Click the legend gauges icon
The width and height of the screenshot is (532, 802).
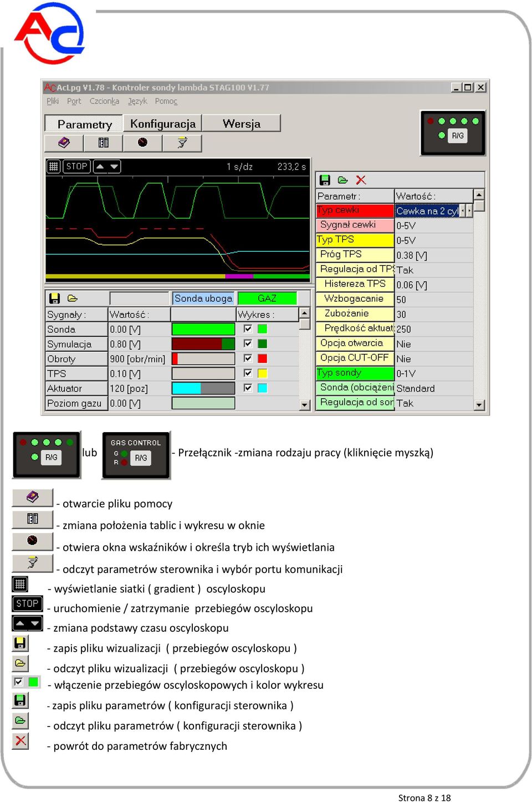click(33, 541)
